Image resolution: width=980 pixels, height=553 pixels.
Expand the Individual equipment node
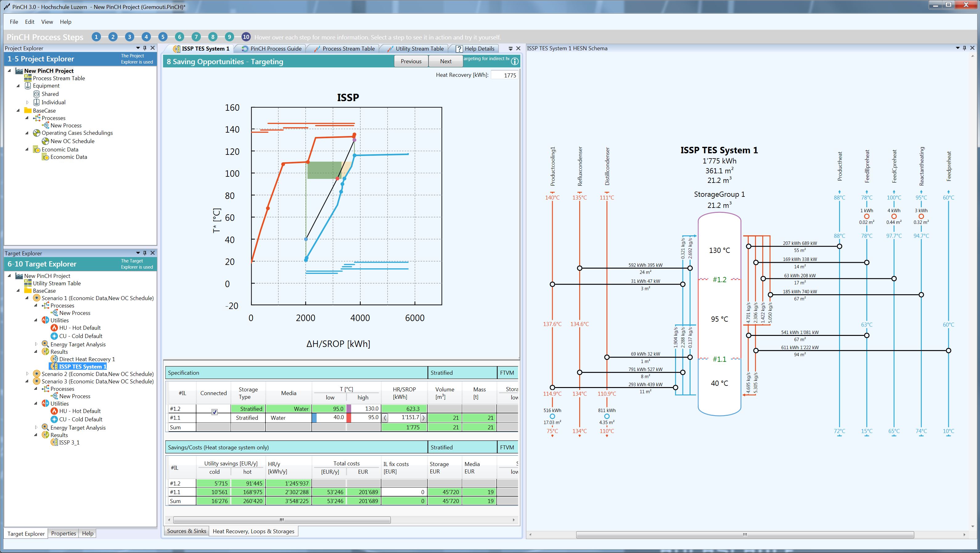(27, 102)
